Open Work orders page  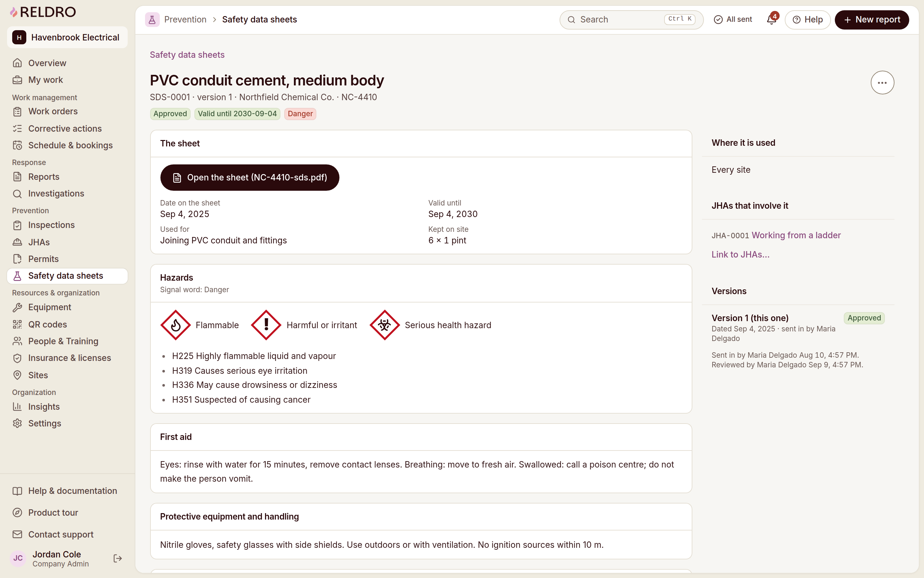pos(67,112)
